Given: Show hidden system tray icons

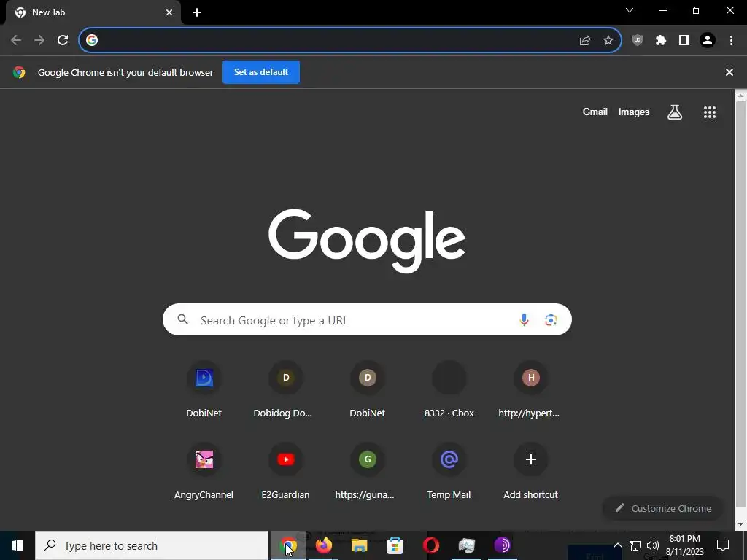Looking at the screenshot, I should [x=617, y=545].
